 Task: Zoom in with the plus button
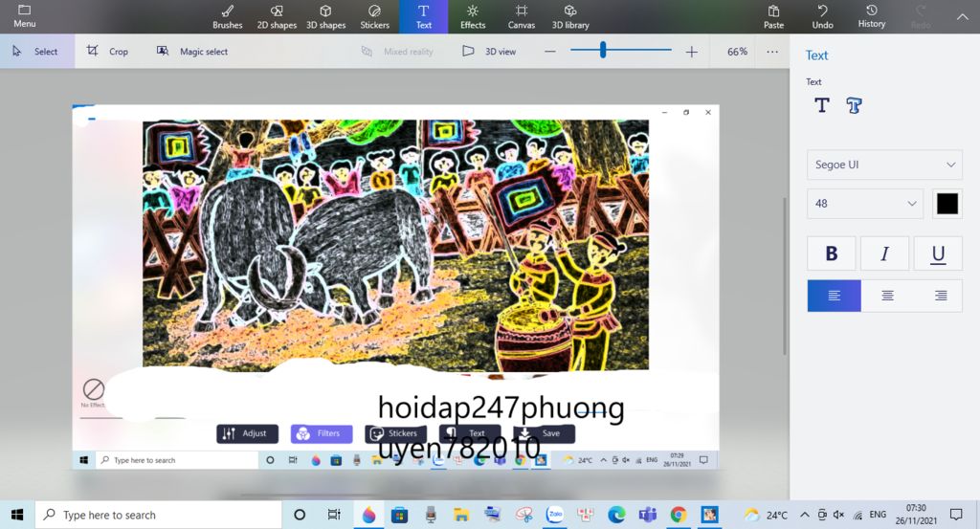691,52
